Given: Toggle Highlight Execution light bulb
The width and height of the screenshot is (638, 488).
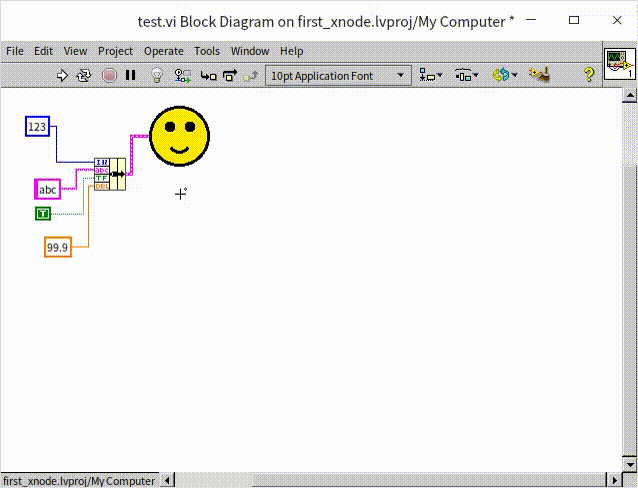Looking at the screenshot, I should coord(156,75).
